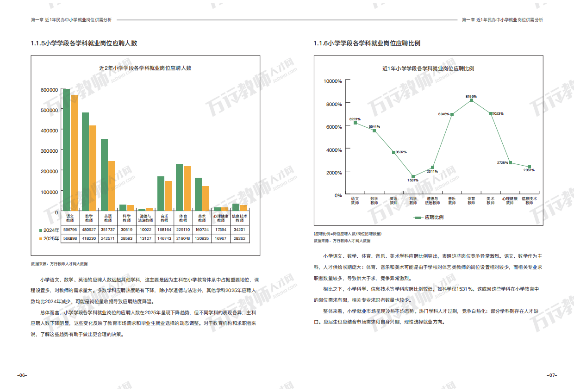Click table cell 418230
The image size is (574, 392).
[x=89, y=239]
